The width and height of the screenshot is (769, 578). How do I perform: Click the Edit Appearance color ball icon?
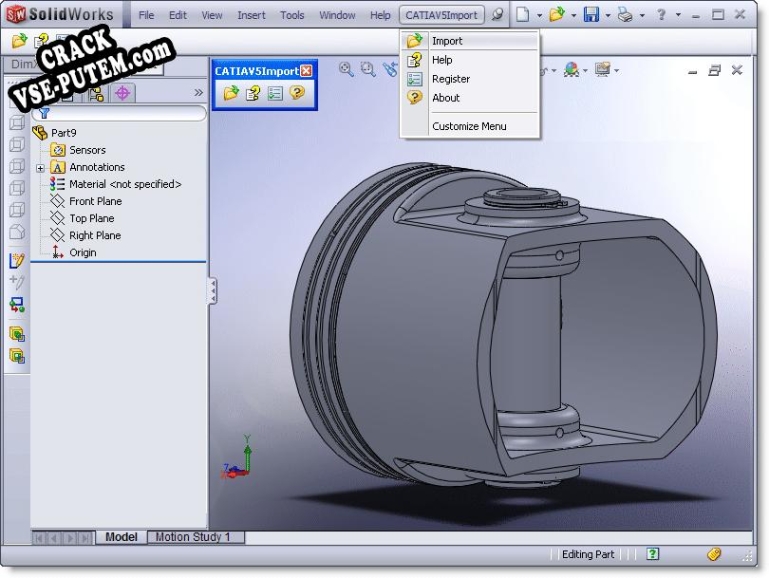coord(571,70)
